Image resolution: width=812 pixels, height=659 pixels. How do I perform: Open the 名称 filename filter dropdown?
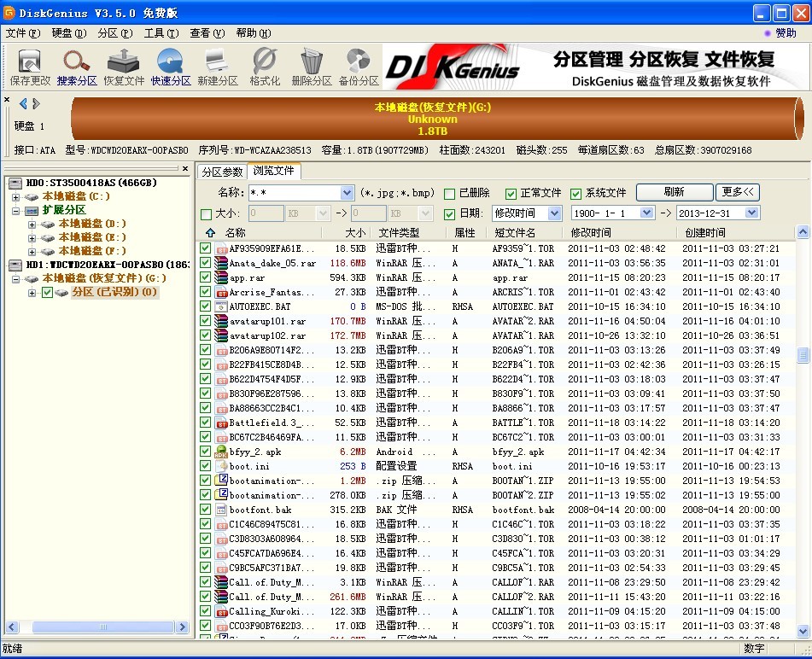click(347, 193)
